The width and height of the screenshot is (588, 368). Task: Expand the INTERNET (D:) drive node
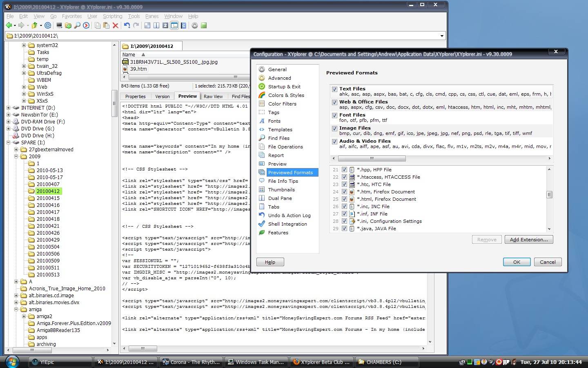[x=8, y=108]
